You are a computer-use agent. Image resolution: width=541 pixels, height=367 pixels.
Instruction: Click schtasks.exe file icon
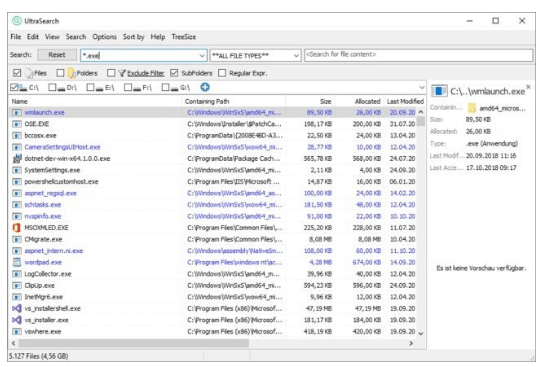pyautogui.click(x=17, y=205)
